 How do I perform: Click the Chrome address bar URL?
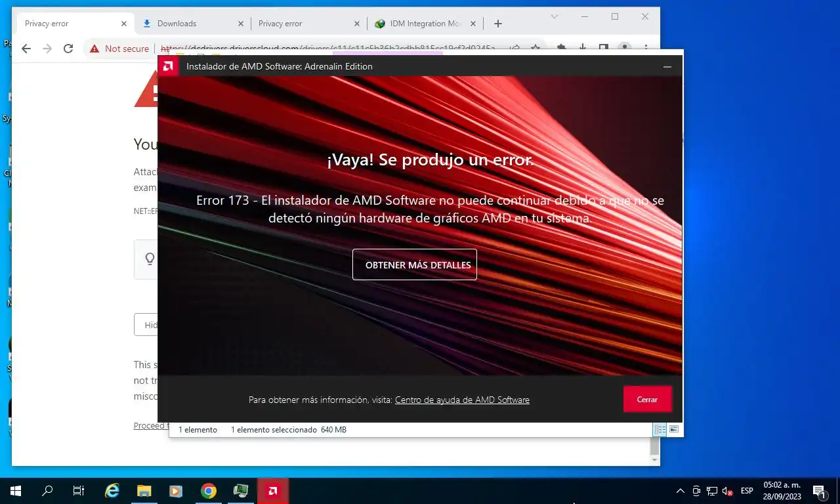pyautogui.click(x=328, y=49)
